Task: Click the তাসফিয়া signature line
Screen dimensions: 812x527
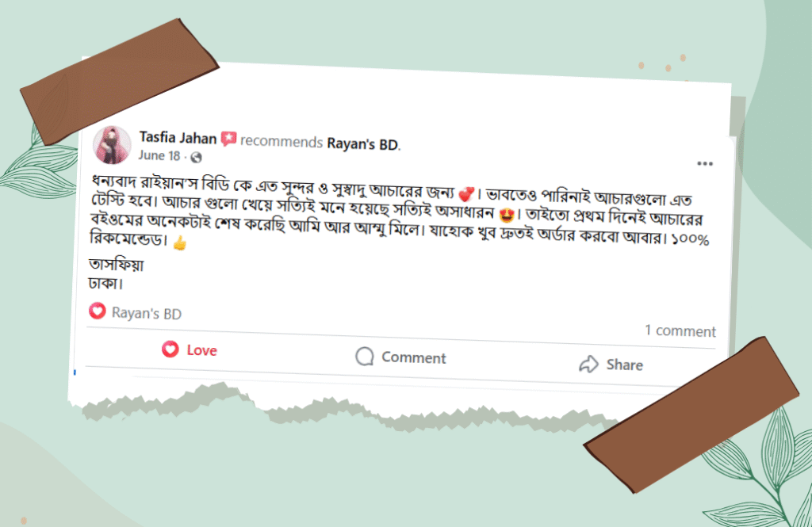Action: (116, 265)
